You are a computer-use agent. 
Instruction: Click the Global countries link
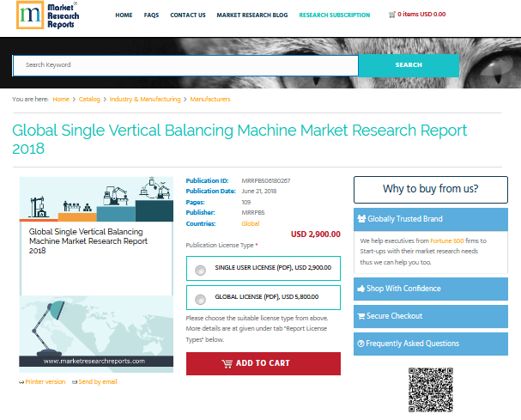point(251,224)
